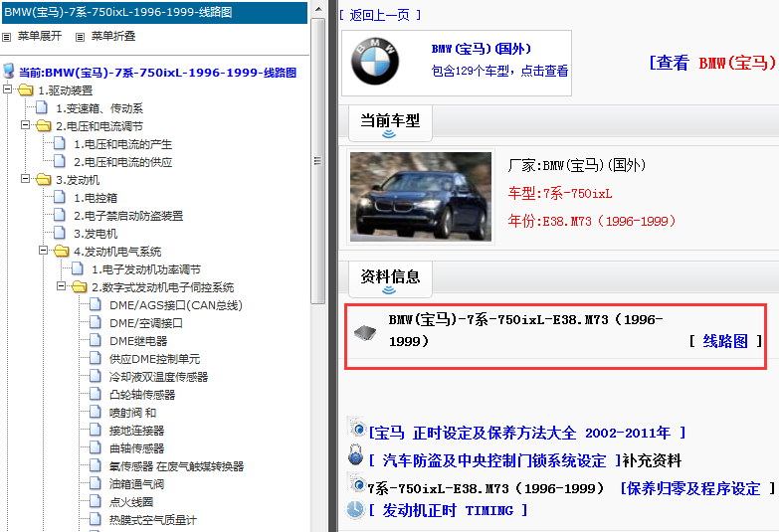
Task: Go back via 返回上一页 link
Action: (x=380, y=15)
